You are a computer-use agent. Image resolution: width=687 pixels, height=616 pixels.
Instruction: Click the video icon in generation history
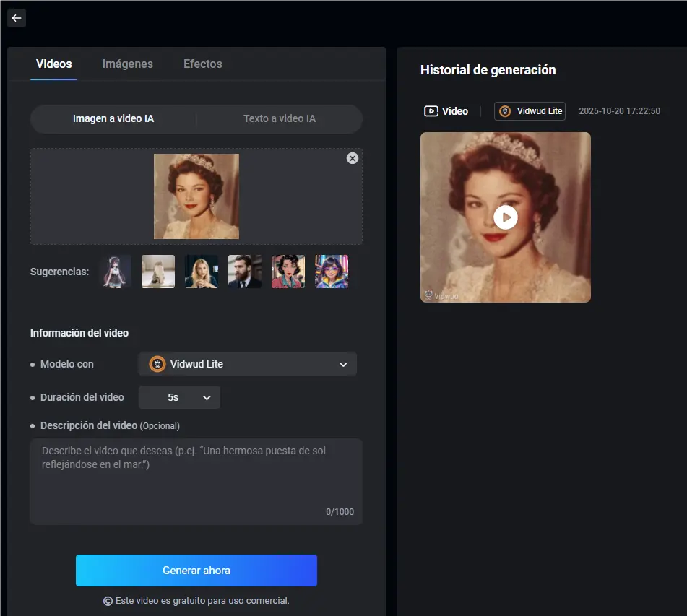coord(431,111)
